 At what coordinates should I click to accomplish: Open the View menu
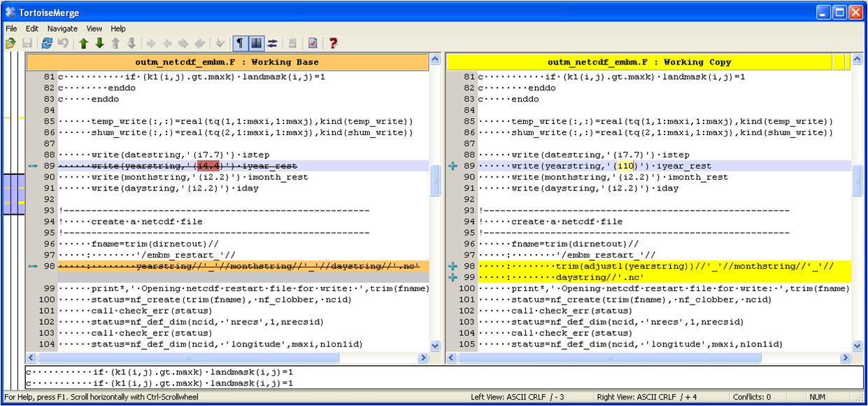point(94,29)
